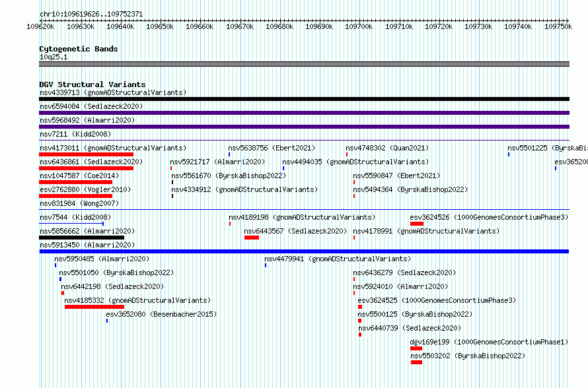588x388 pixels.
Task: Click nsv5500125 (ByrskaBishop2022) label
Action: coord(415,314)
